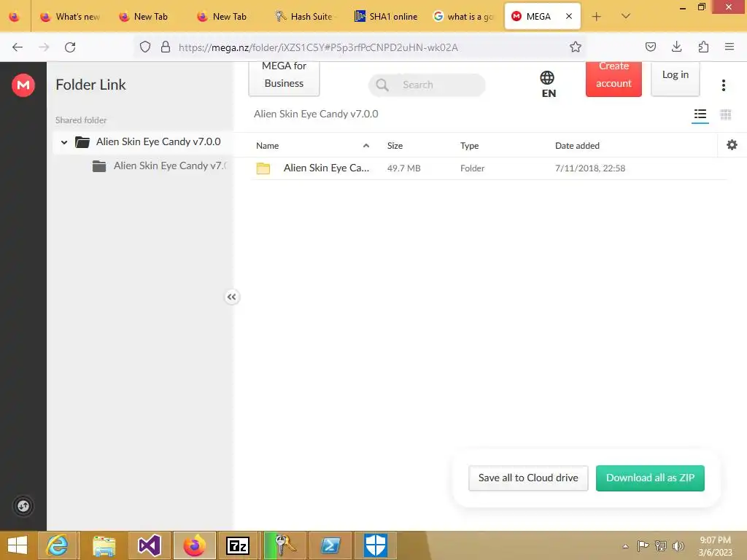Collapse the left panel with double-arrow button
This screenshot has height=560, width=747.
(231, 297)
